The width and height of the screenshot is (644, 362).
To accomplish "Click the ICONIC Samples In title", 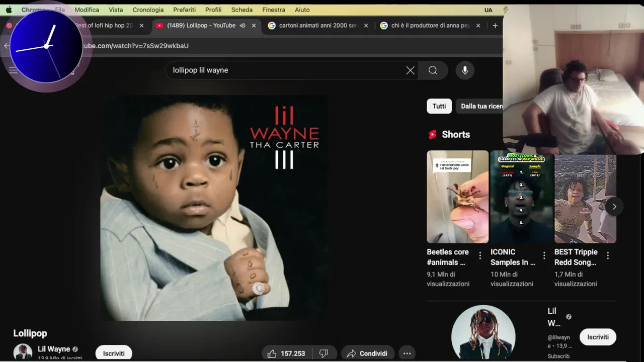I will click(513, 257).
